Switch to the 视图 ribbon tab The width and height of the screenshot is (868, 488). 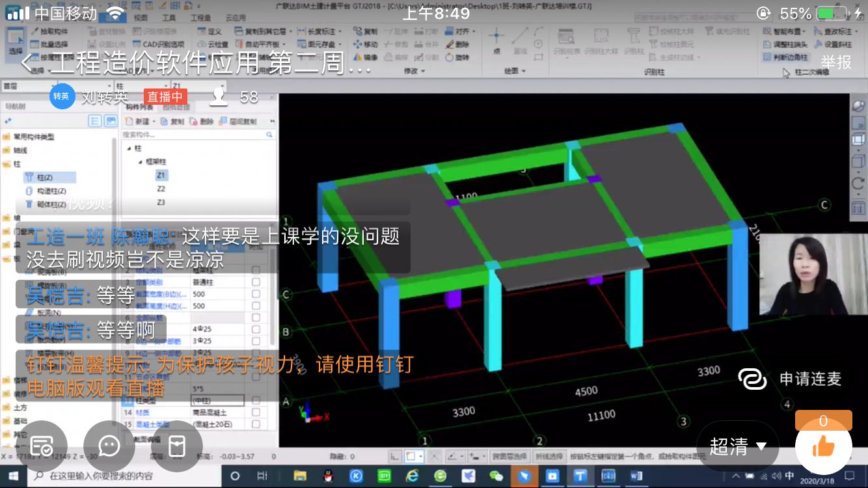click(140, 18)
